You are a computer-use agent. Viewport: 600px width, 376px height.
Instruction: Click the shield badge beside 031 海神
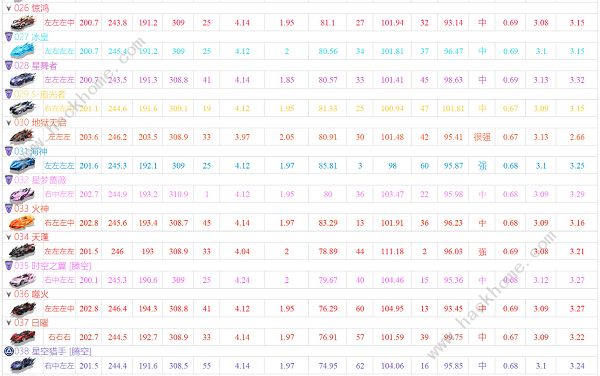click(x=9, y=151)
